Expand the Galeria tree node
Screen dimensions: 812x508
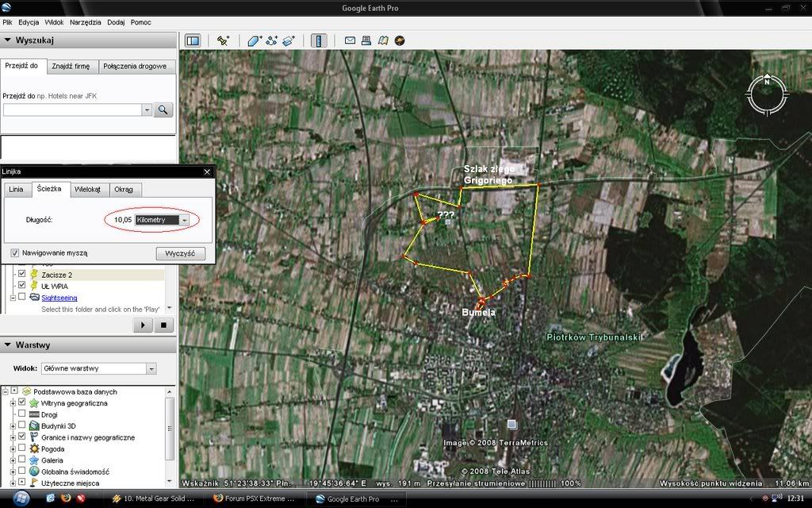click(13, 460)
